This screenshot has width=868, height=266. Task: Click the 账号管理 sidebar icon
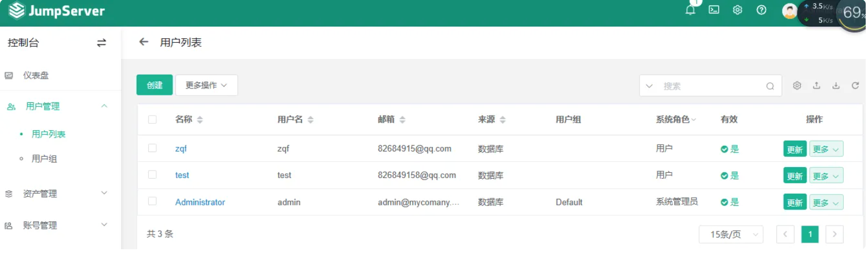point(9,226)
